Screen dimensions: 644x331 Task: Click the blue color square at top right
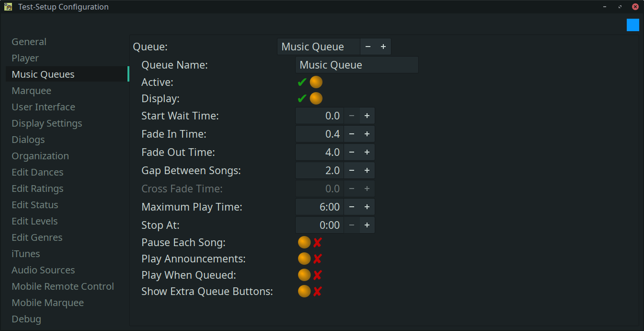click(632, 25)
